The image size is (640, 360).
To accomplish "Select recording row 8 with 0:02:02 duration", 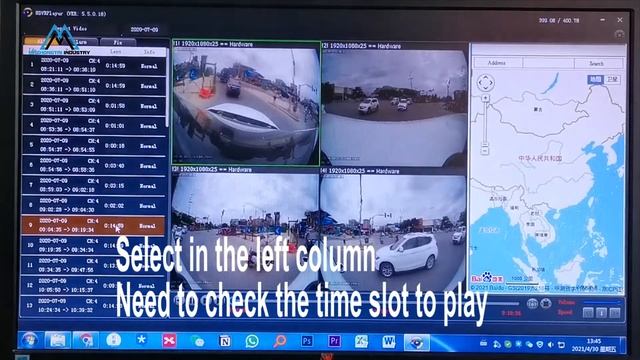I will 94,205.
